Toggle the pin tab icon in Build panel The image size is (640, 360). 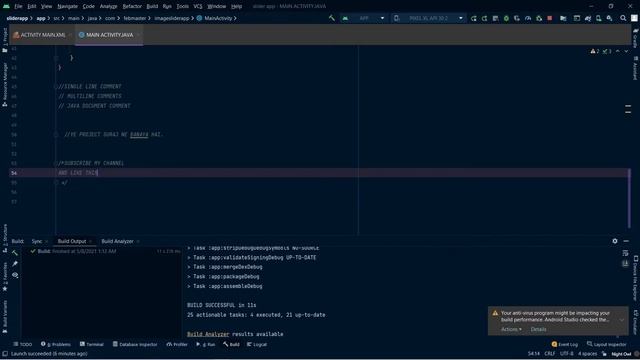pos(15,264)
